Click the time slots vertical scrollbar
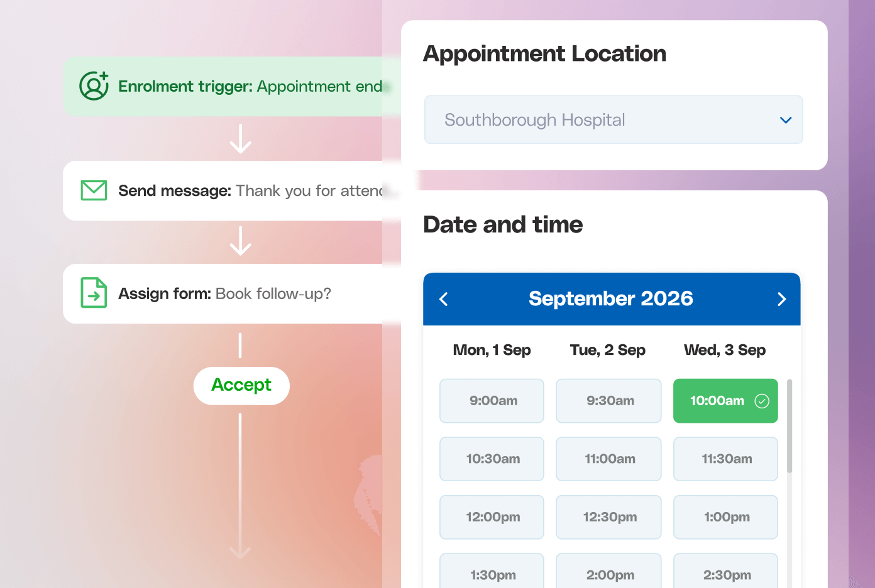Screen dimensions: 875x588 click(x=790, y=426)
